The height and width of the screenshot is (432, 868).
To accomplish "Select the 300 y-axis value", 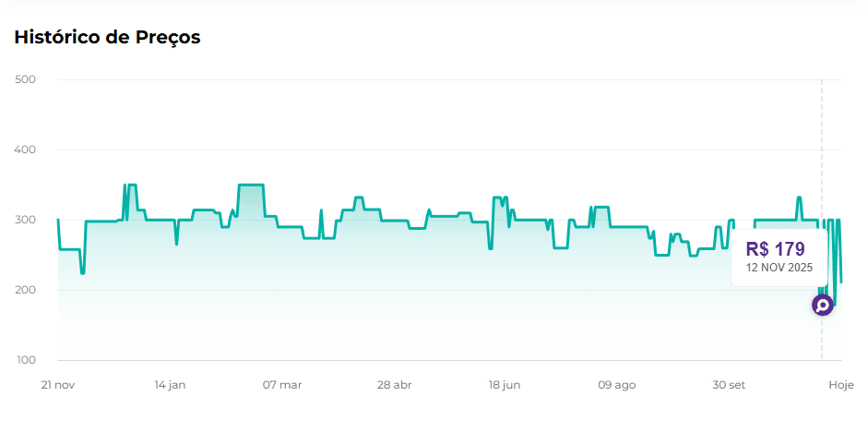I will pyautogui.click(x=26, y=220).
